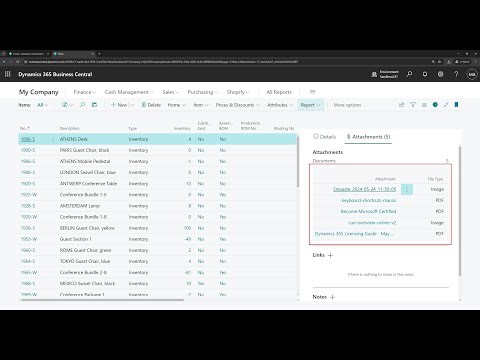
Task: Click the FactBox pane vertical scrollbar
Action: pos(460,211)
